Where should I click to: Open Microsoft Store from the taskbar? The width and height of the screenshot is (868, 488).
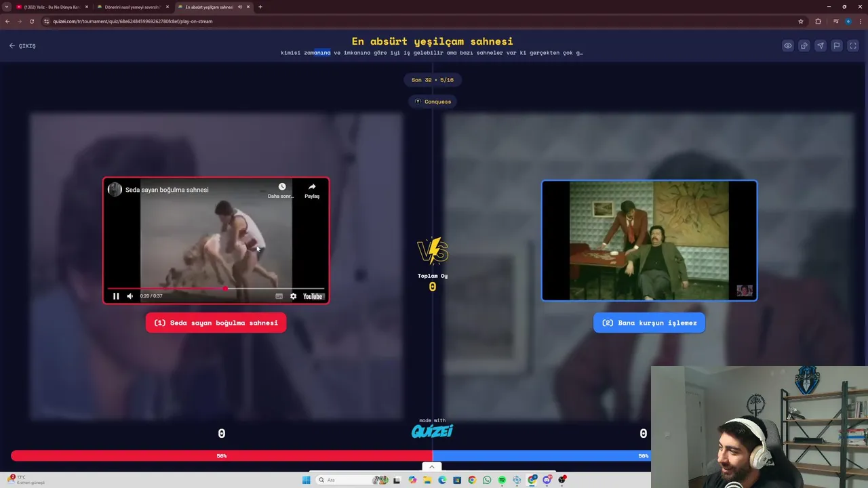(x=457, y=480)
